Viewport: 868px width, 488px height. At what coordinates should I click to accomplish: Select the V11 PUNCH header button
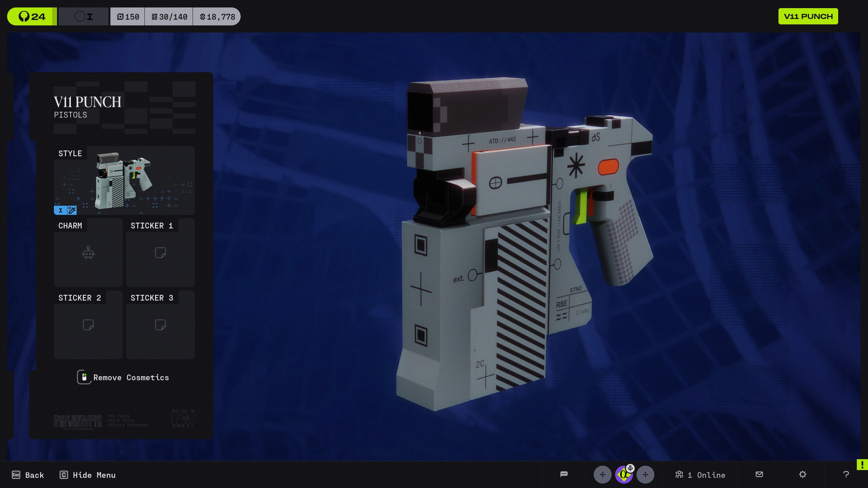pos(808,16)
